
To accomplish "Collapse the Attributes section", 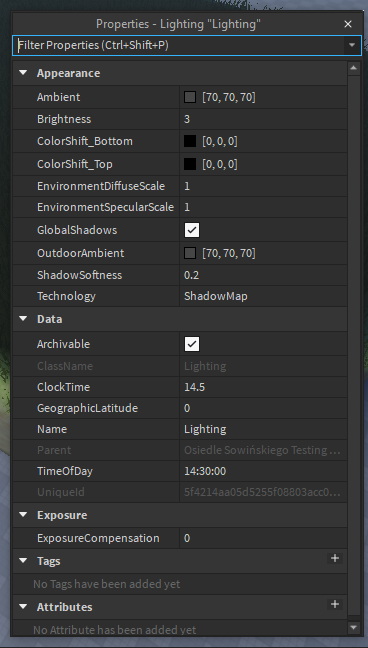I will pyautogui.click(x=24, y=607).
